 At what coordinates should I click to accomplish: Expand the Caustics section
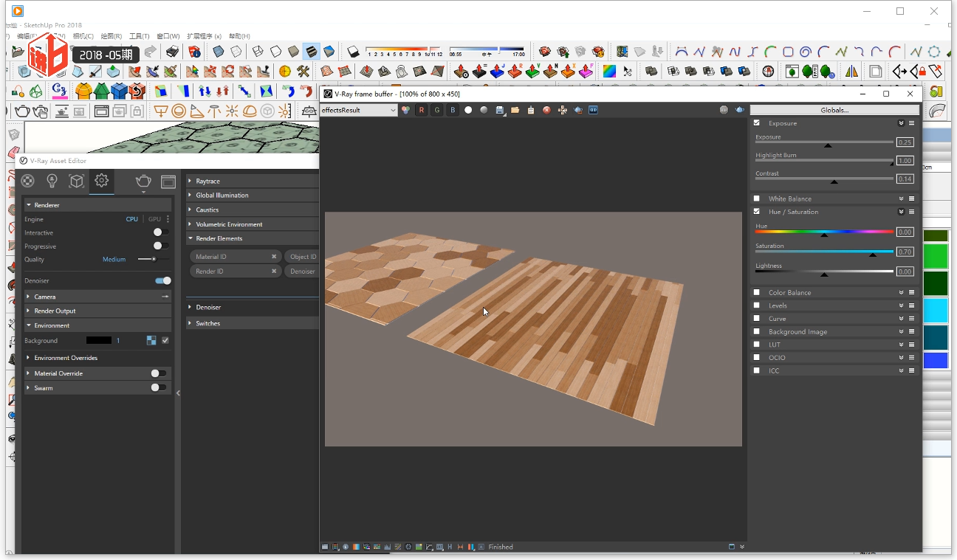pos(253,210)
